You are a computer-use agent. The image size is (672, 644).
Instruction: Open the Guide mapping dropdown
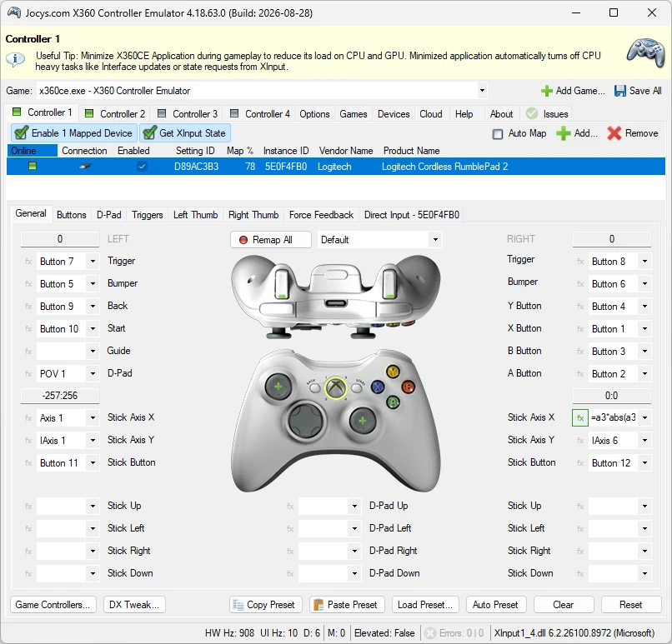click(93, 352)
